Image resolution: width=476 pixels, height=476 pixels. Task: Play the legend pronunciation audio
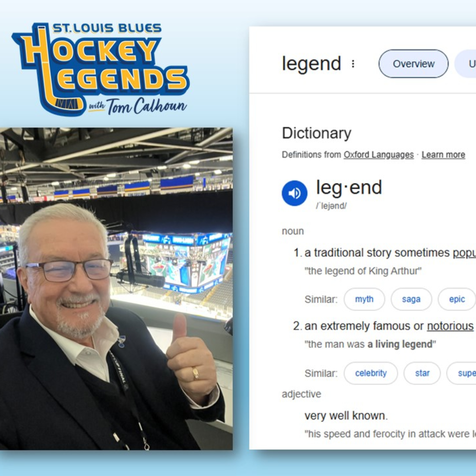[294, 193]
